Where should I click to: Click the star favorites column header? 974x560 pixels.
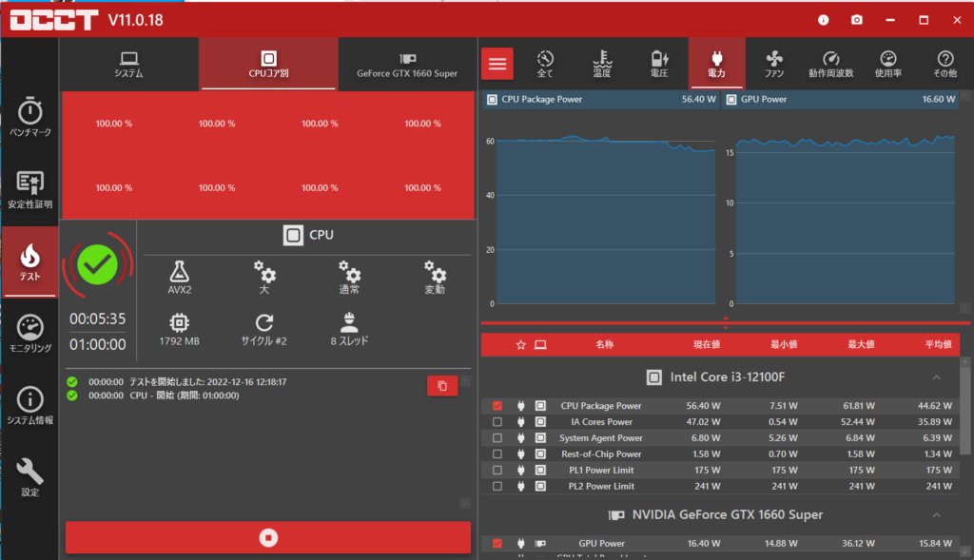pos(520,344)
